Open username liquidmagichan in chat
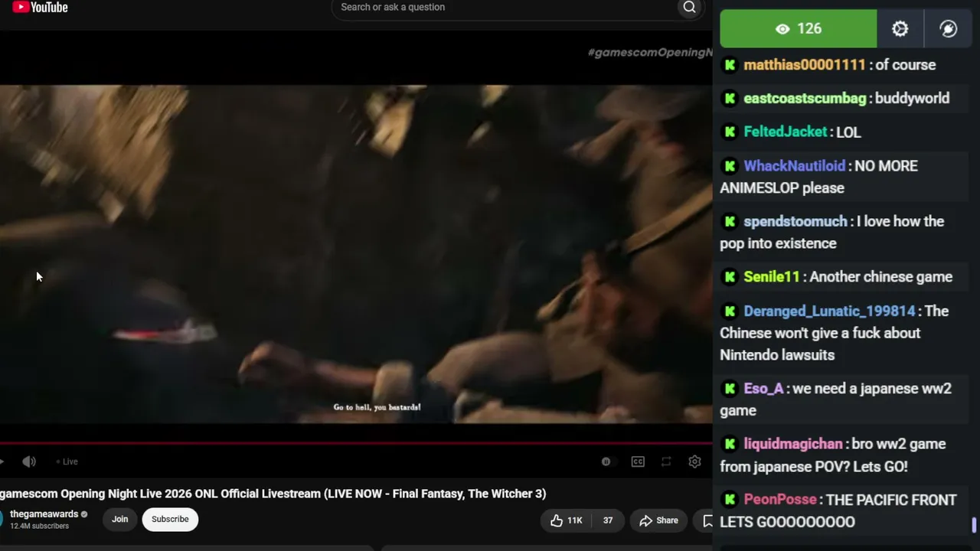This screenshot has height=551, width=980. [x=793, y=445]
